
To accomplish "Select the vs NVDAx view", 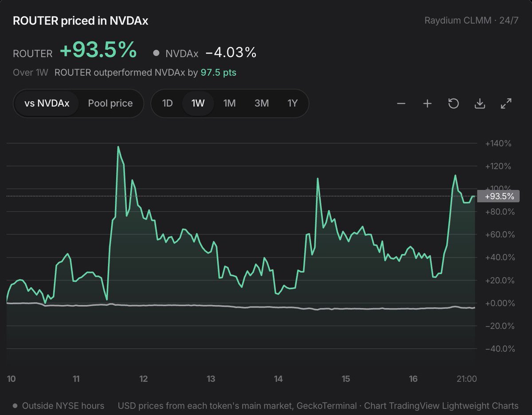I will point(47,103).
